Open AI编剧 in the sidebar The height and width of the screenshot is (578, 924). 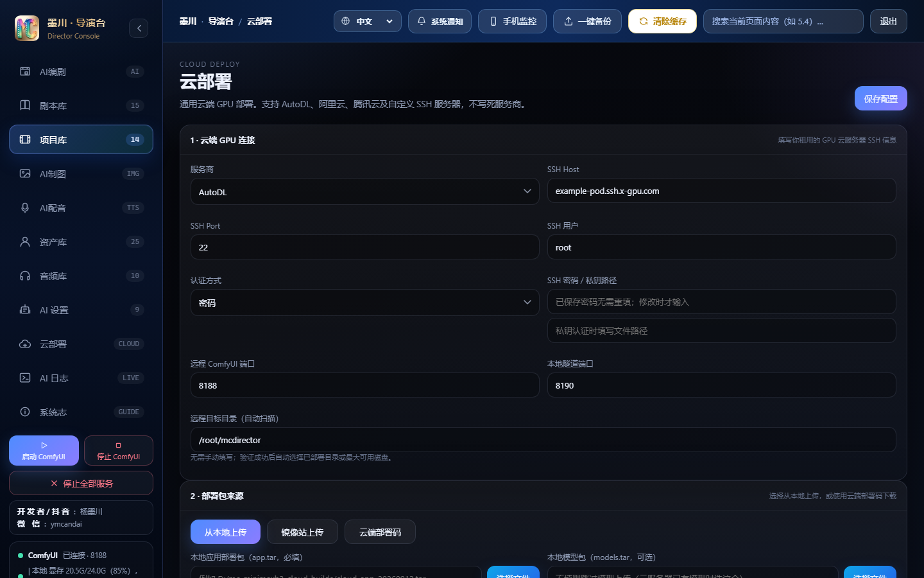click(81, 71)
